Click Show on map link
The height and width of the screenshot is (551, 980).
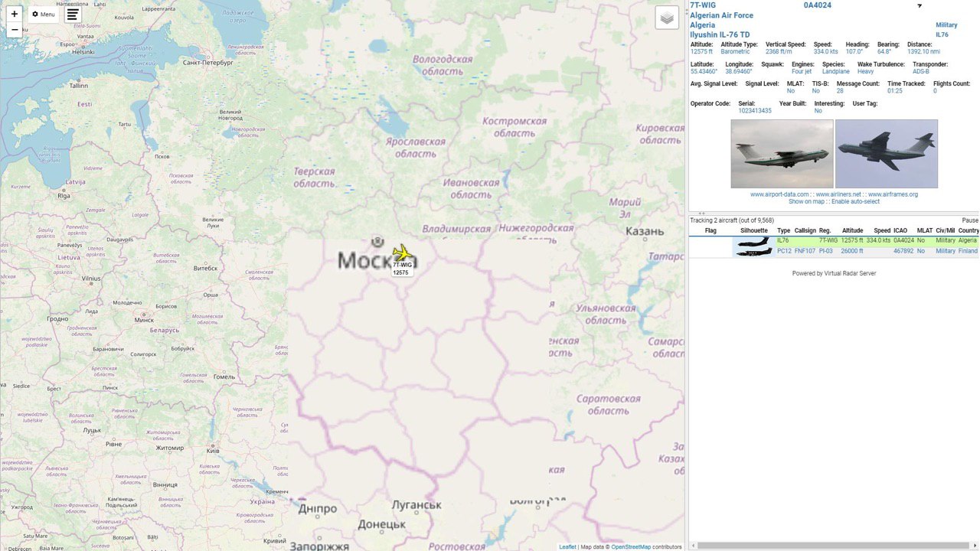[807, 201]
